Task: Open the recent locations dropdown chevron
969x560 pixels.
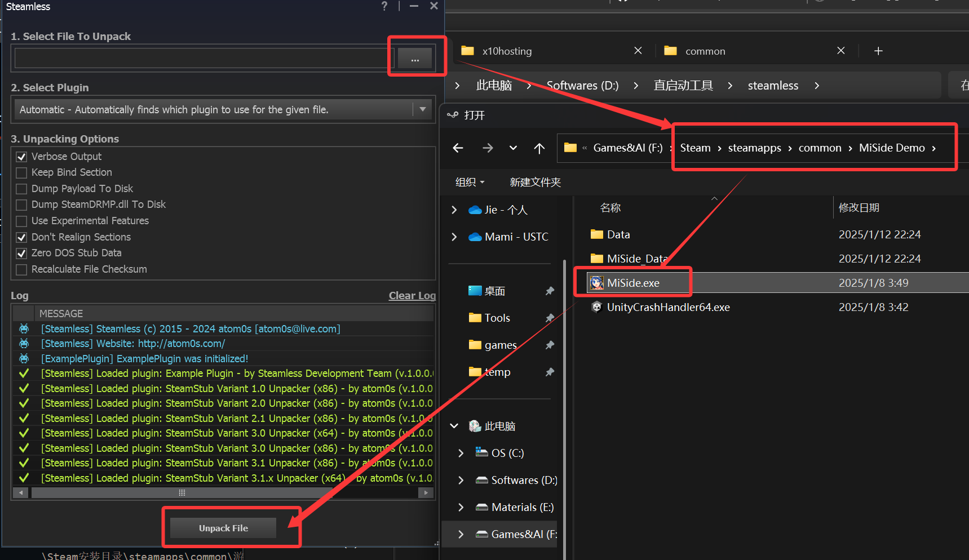Action: pos(513,148)
